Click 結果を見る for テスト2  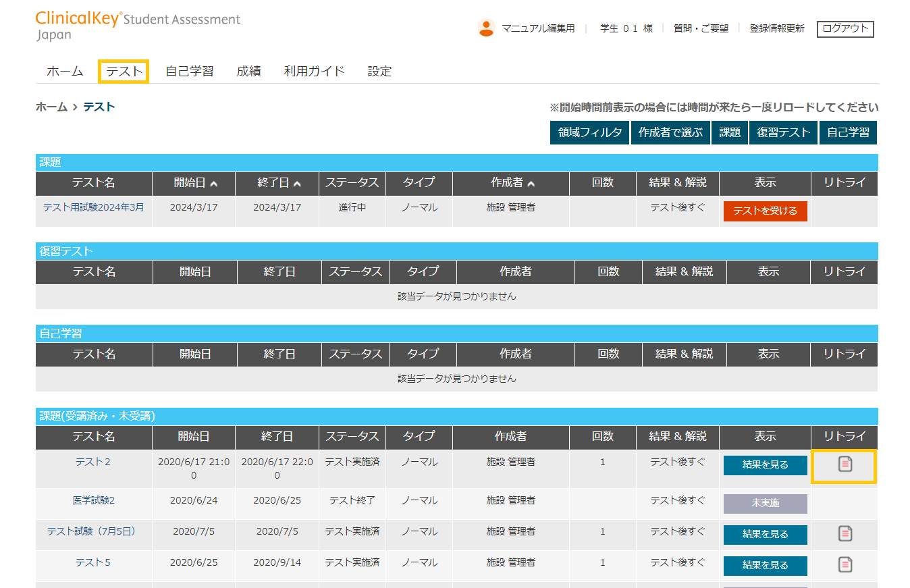(765, 465)
